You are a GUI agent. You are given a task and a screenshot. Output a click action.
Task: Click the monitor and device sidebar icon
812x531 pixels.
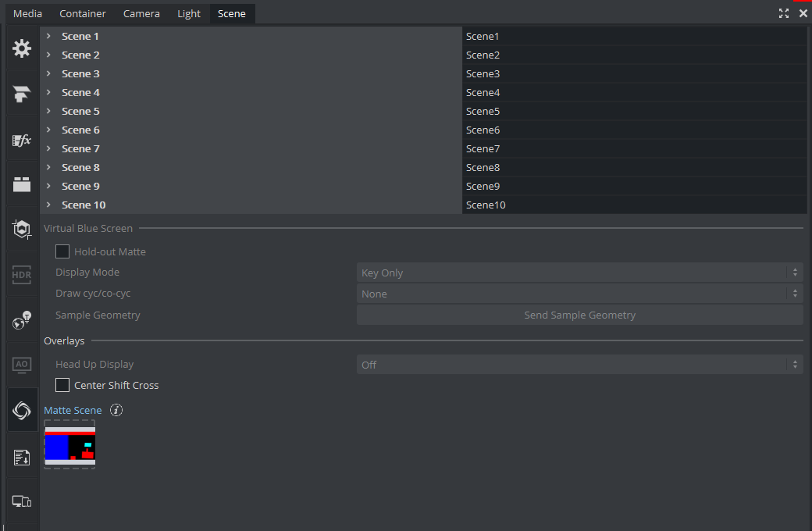pos(22,501)
